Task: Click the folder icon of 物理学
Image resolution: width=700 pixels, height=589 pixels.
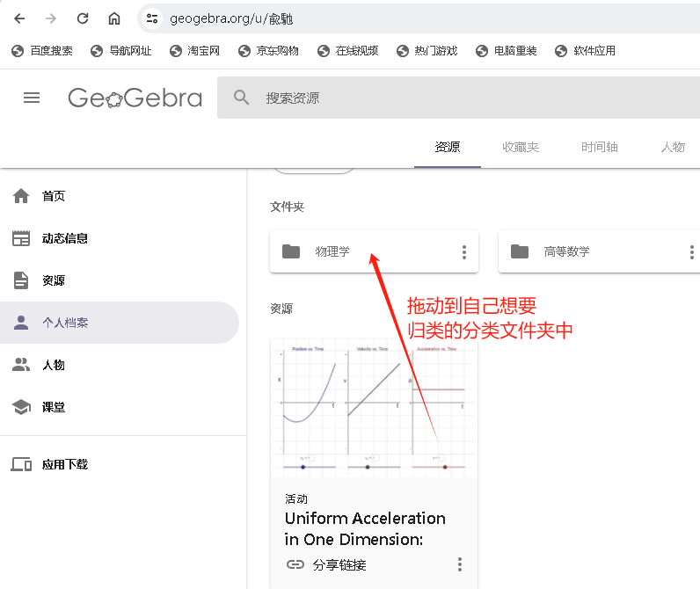Action: (x=291, y=251)
